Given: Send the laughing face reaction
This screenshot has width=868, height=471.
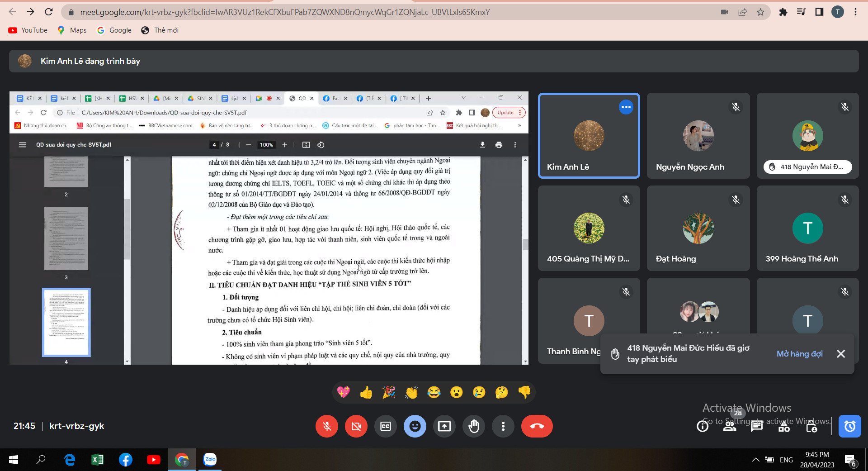Looking at the screenshot, I should (x=434, y=392).
